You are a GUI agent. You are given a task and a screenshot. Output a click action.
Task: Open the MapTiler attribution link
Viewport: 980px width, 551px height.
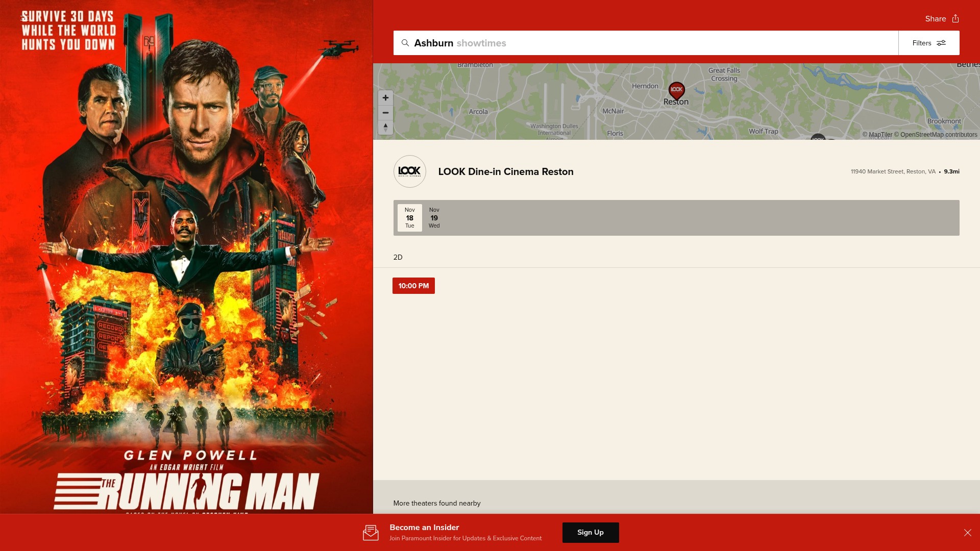click(877, 135)
